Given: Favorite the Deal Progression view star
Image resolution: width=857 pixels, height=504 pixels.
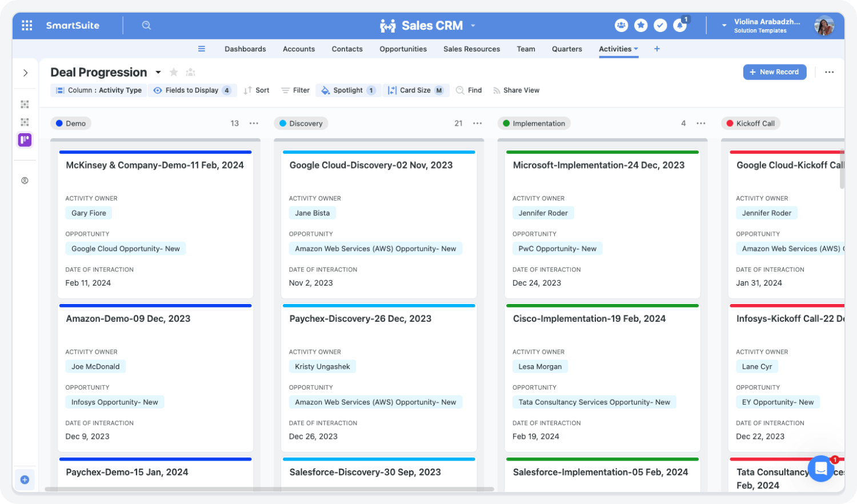Looking at the screenshot, I should (174, 72).
